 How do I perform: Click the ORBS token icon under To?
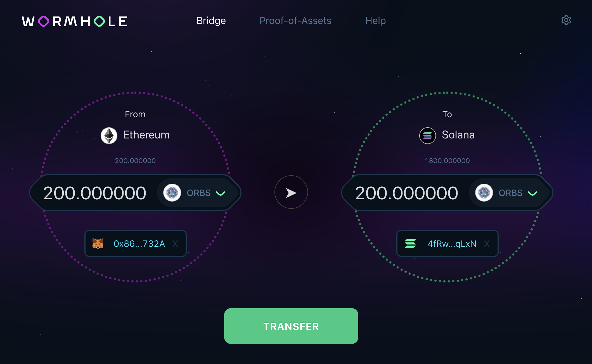tap(484, 193)
